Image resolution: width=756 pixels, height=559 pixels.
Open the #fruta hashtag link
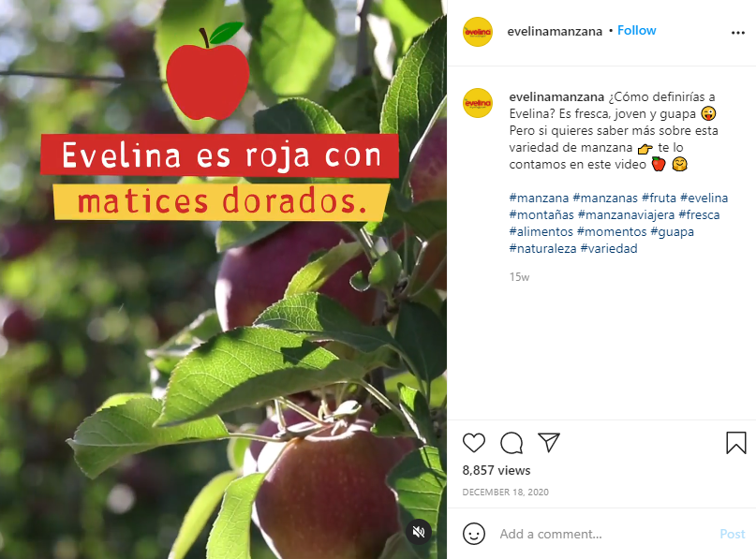pos(659,198)
